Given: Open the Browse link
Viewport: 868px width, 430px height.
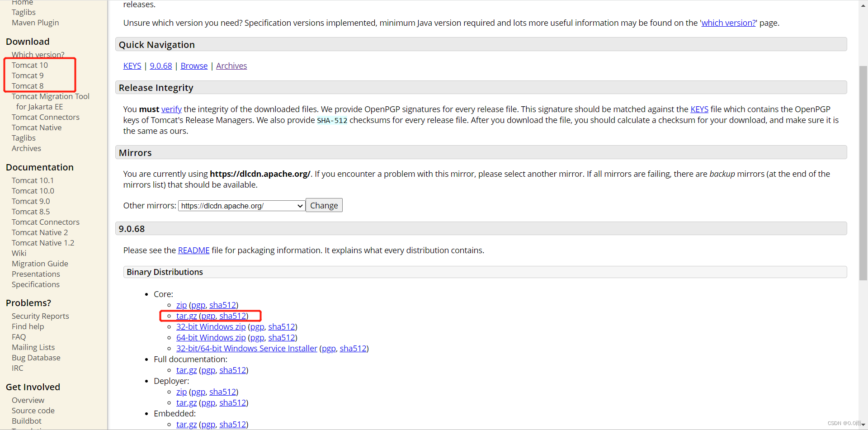Looking at the screenshot, I should pyautogui.click(x=194, y=66).
